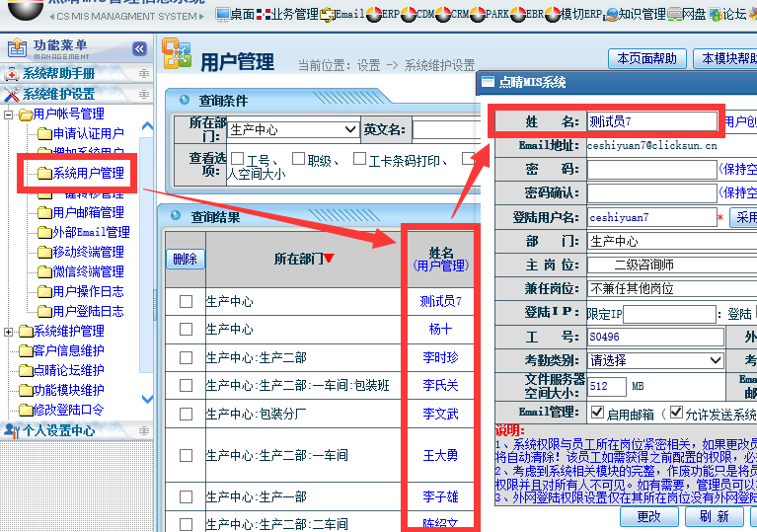Open the 所在部门 生产中心 dropdown
Screen dimensions: 757x532
(x=293, y=129)
